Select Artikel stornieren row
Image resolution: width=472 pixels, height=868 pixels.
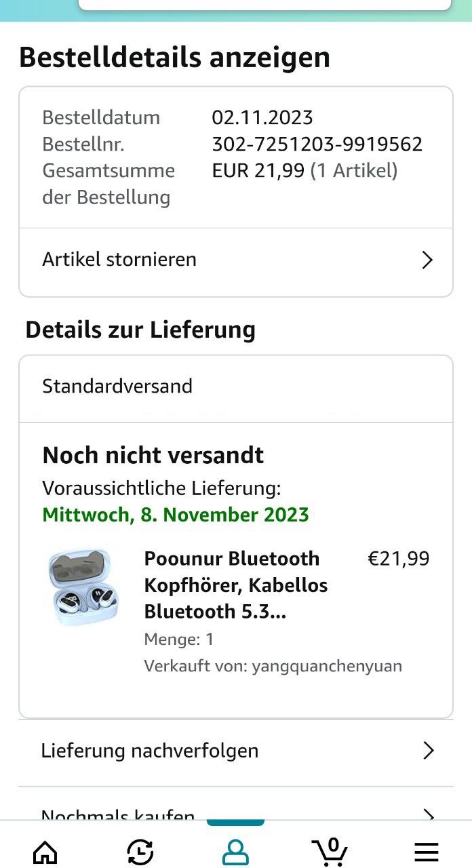pos(236,260)
